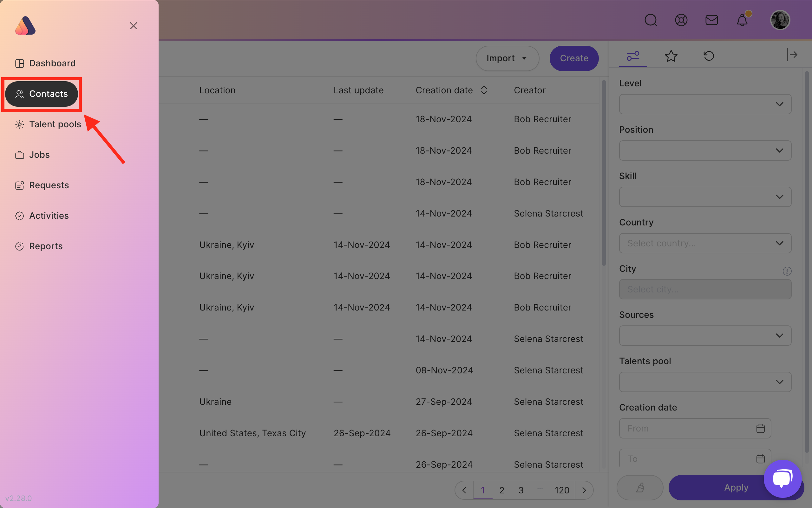This screenshot has height=508, width=812.
Task: Navigate to Requests
Action: [x=42, y=185]
